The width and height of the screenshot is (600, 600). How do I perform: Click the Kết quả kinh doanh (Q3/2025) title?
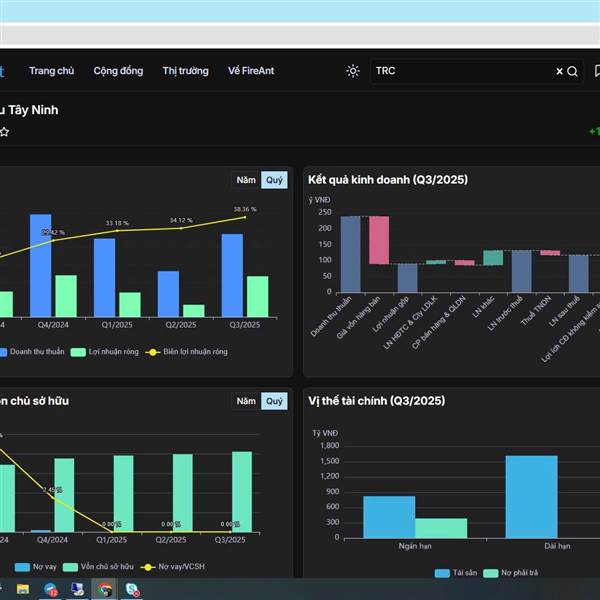[x=388, y=180]
